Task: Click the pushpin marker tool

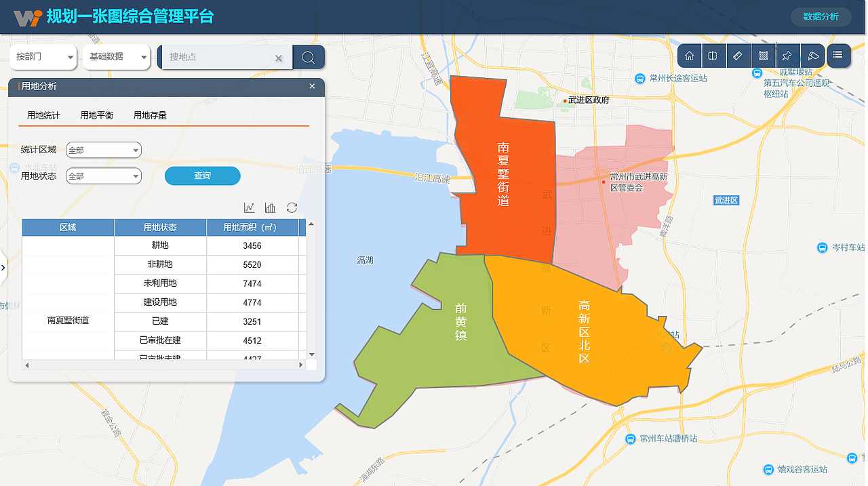Action: point(787,56)
